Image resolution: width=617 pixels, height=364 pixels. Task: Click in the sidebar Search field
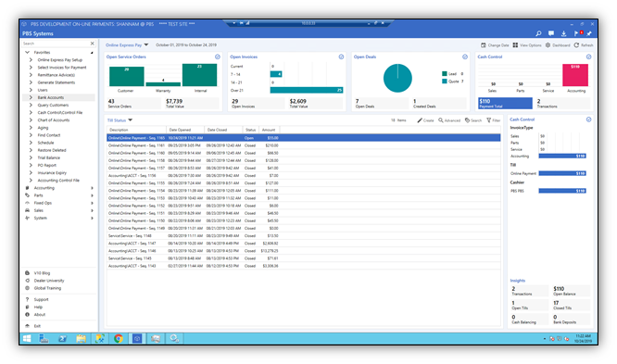pos(55,44)
